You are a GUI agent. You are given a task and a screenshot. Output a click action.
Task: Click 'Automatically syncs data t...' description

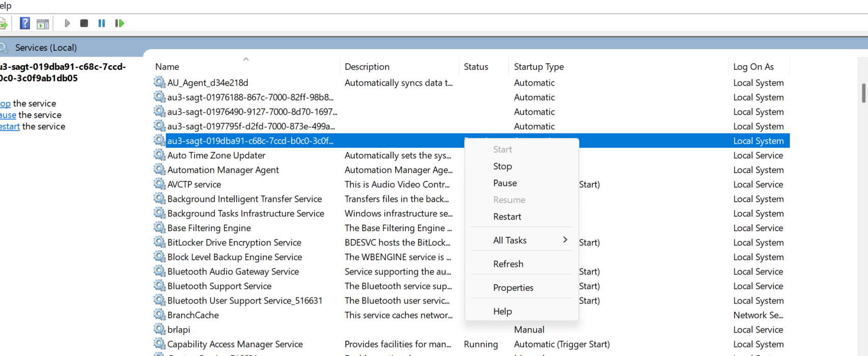[399, 83]
